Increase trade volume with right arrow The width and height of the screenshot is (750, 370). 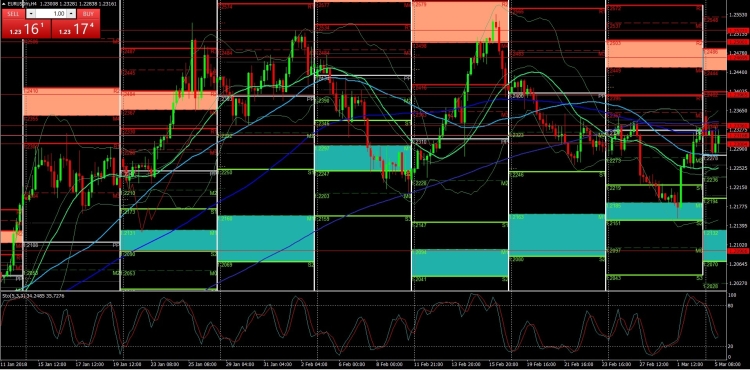pos(71,14)
